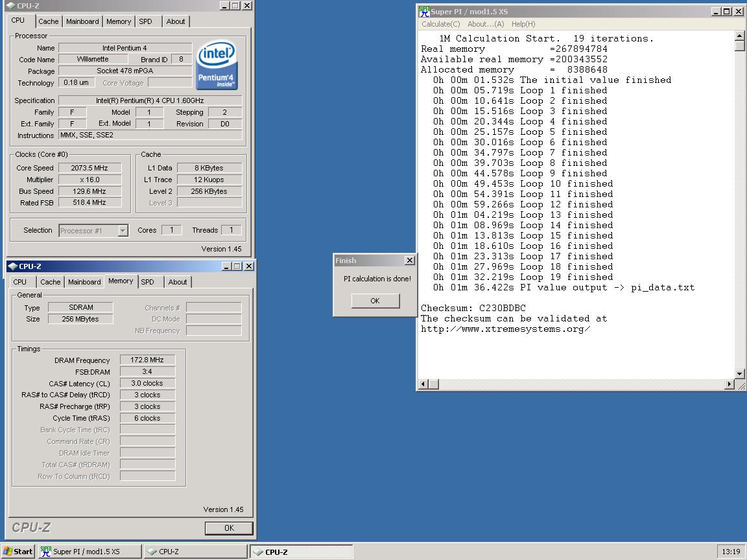Open the Windows Start menu

point(18,552)
